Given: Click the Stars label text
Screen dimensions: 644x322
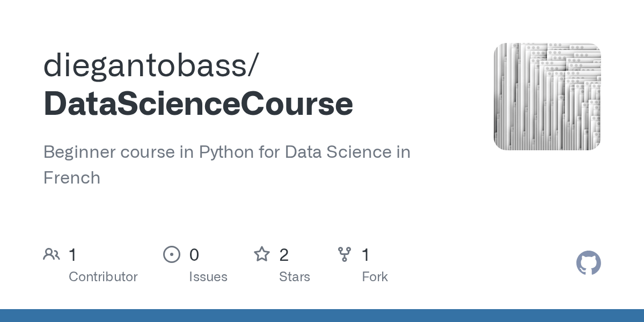Looking at the screenshot, I should 294,277.
